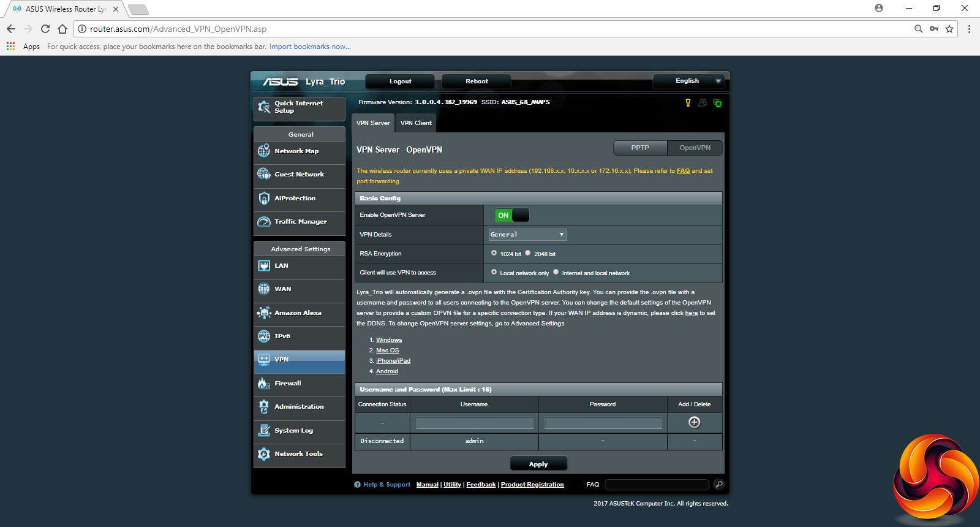This screenshot has height=527, width=980.
Task: Click the add user plus icon
Action: pos(694,422)
